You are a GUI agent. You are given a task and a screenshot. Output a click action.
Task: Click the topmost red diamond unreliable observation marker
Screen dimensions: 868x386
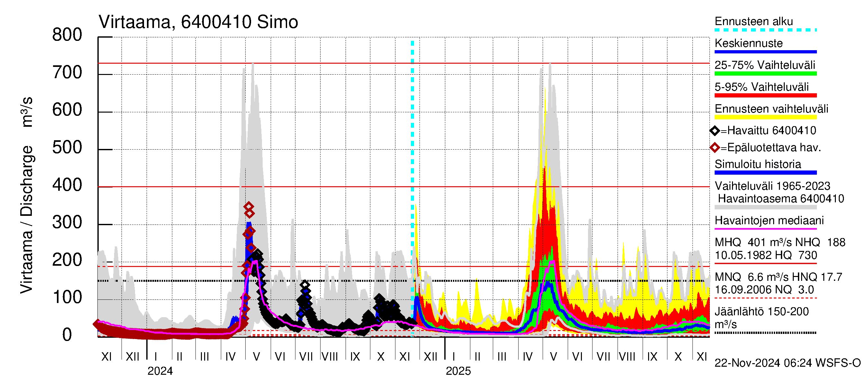pyautogui.click(x=249, y=207)
